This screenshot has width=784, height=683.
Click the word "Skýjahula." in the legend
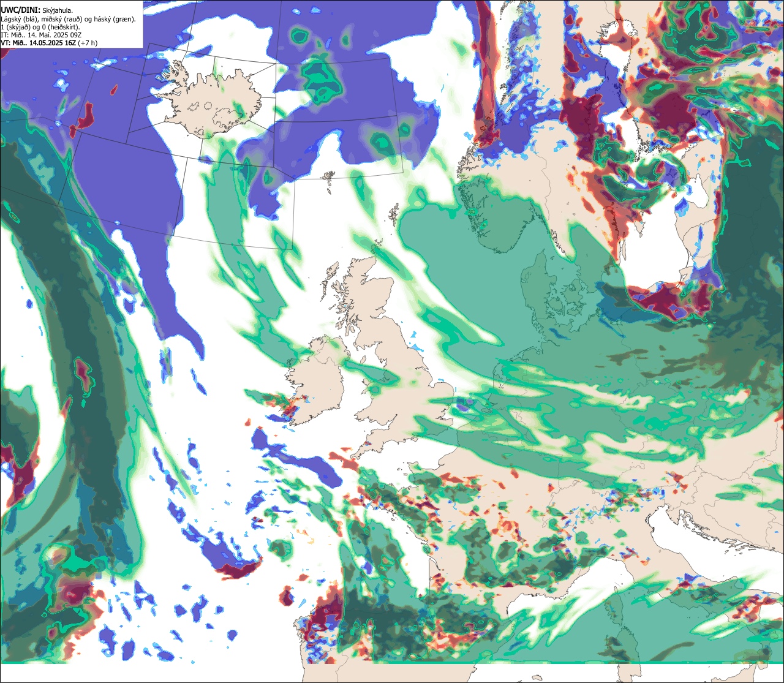click(58, 11)
